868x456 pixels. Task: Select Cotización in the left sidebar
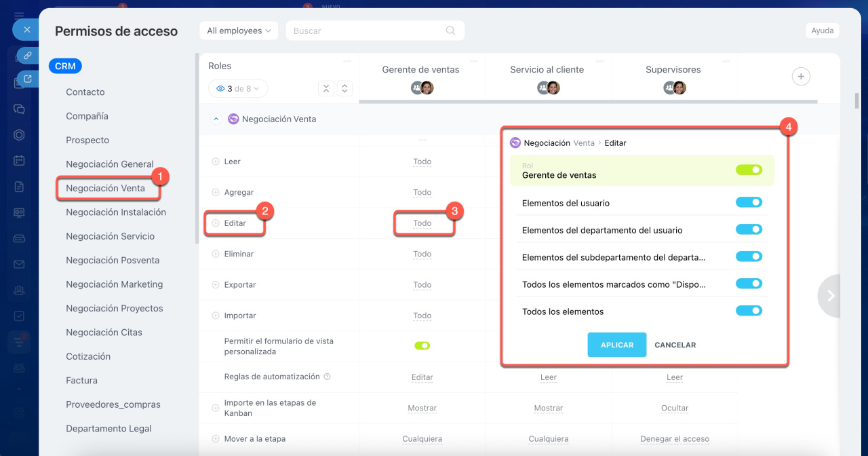[x=88, y=356]
